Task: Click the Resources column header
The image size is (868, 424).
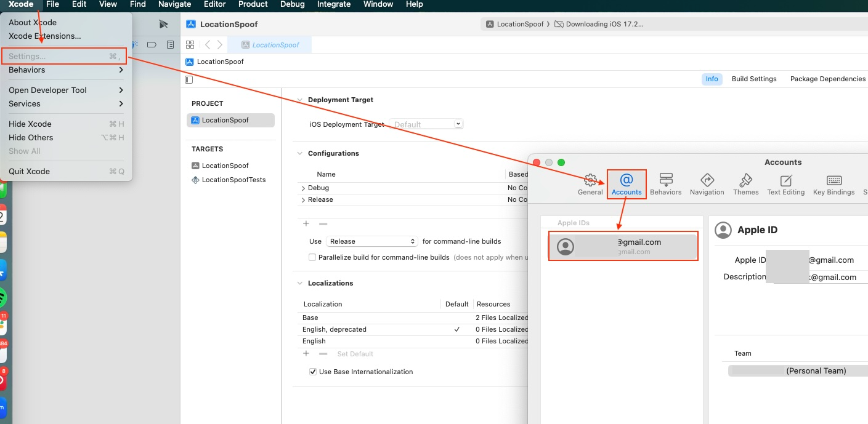Action: [493, 304]
